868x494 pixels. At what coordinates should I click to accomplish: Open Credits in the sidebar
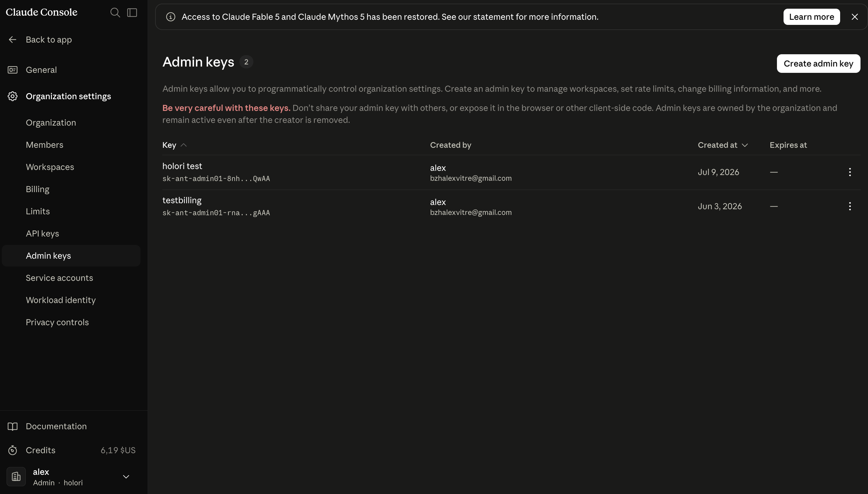(x=40, y=450)
